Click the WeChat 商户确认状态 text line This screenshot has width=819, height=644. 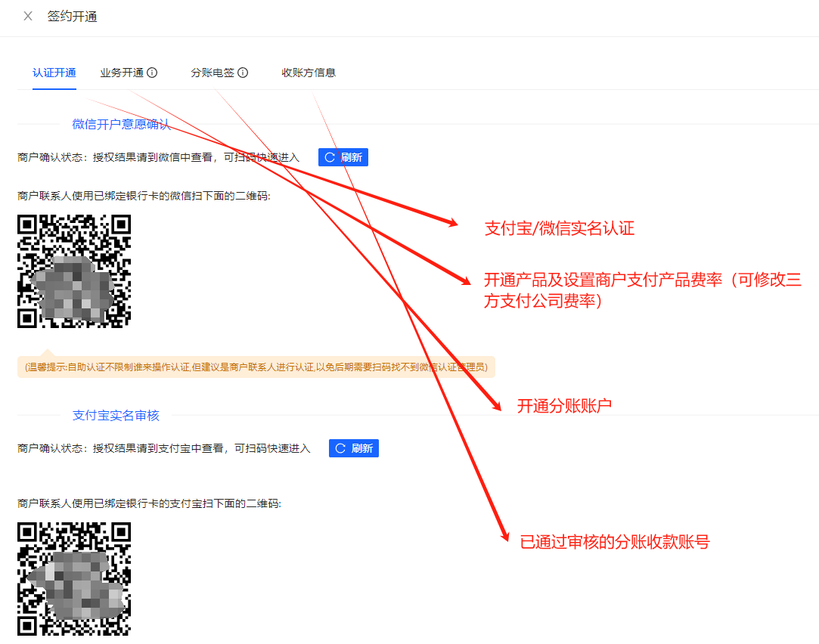click(x=158, y=158)
